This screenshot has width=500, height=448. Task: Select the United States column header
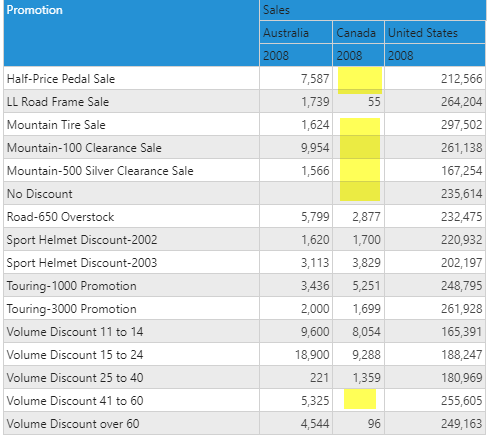click(423, 33)
